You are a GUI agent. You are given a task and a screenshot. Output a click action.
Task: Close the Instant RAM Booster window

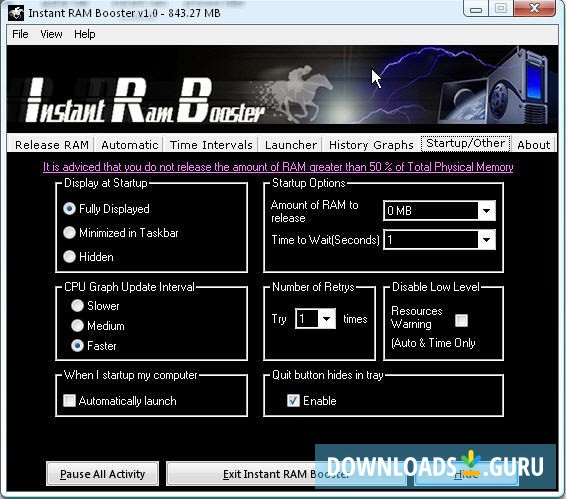(x=534, y=9)
